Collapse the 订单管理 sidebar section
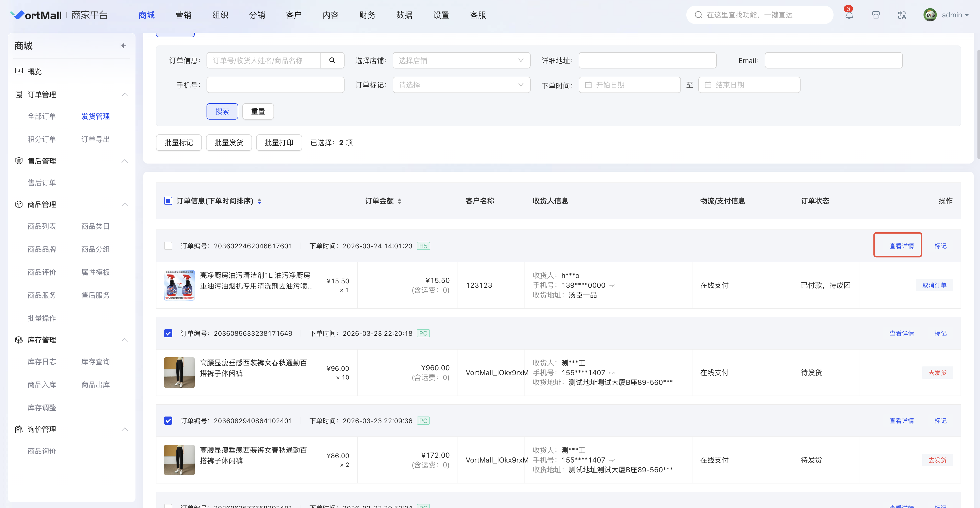This screenshot has width=980, height=508. [x=124, y=95]
